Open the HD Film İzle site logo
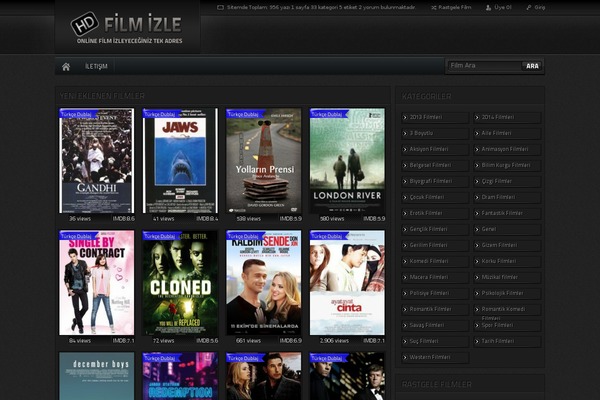Screen dimensions: 600x400 [x=126, y=28]
